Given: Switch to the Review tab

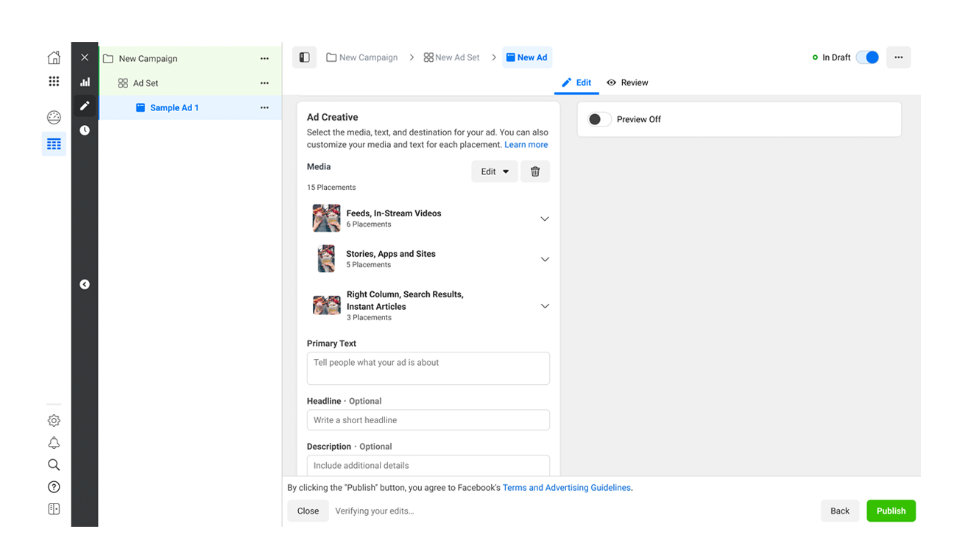Looking at the screenshot, I should pos(627,82).
